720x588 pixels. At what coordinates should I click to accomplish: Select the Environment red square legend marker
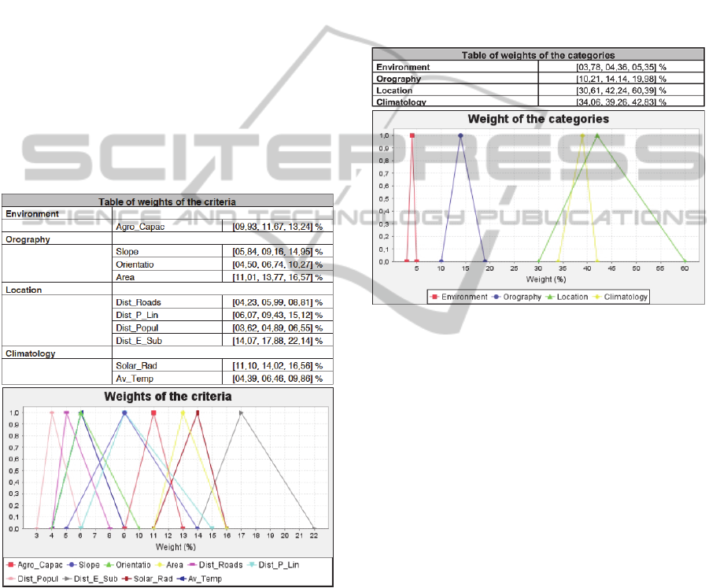pos(434,297)
